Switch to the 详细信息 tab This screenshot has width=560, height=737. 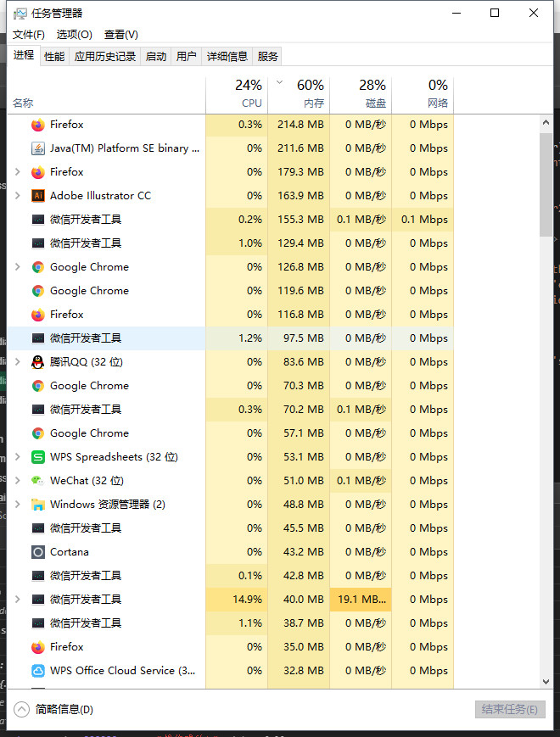point(227,57)
